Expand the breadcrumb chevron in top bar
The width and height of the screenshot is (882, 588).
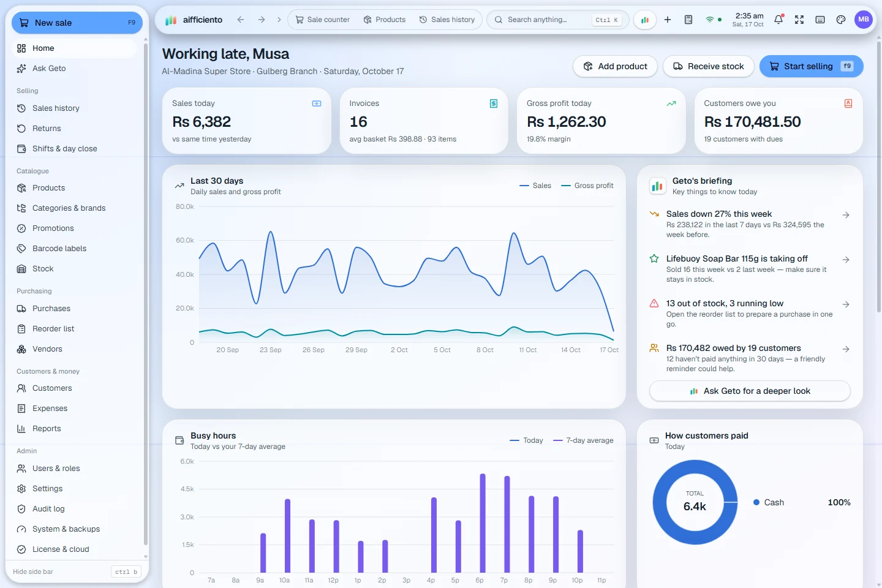pyautogui.click(x=279, y=20)
